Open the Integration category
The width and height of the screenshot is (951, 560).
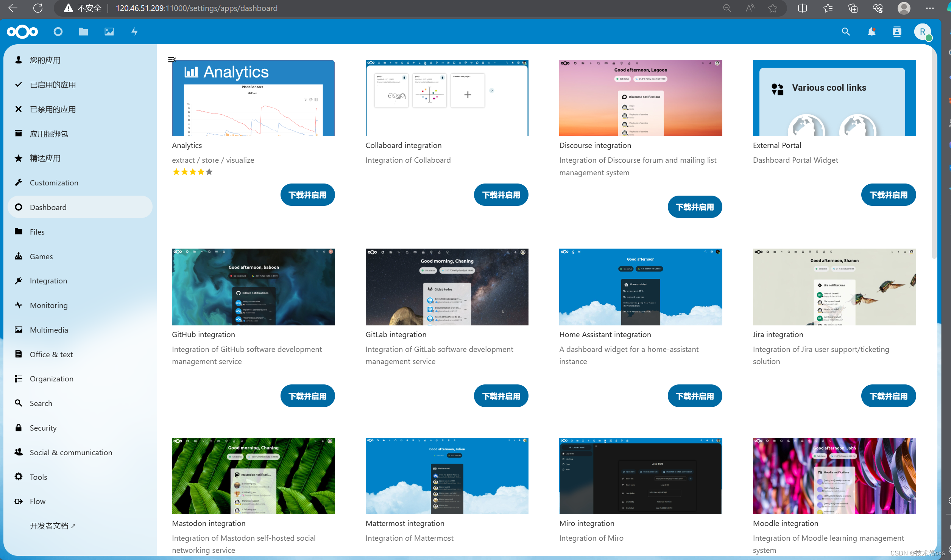click(x=48, y=281)
